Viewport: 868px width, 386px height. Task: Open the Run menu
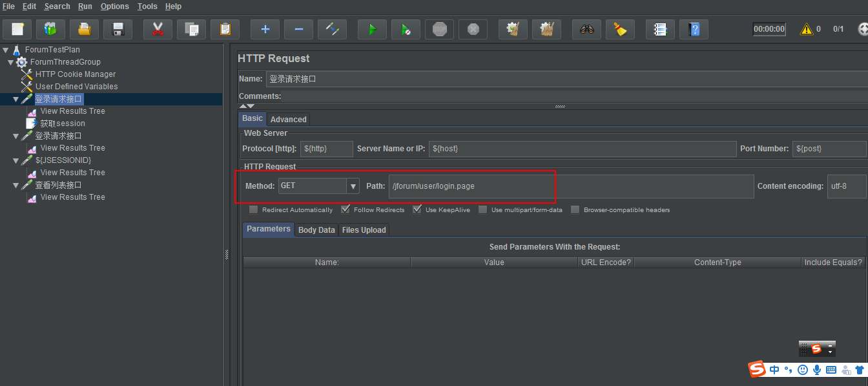(x=85, y=6)
